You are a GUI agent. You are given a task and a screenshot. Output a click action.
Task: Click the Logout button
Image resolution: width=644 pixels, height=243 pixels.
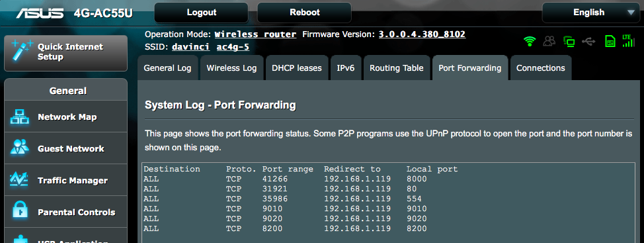[201, 13]
